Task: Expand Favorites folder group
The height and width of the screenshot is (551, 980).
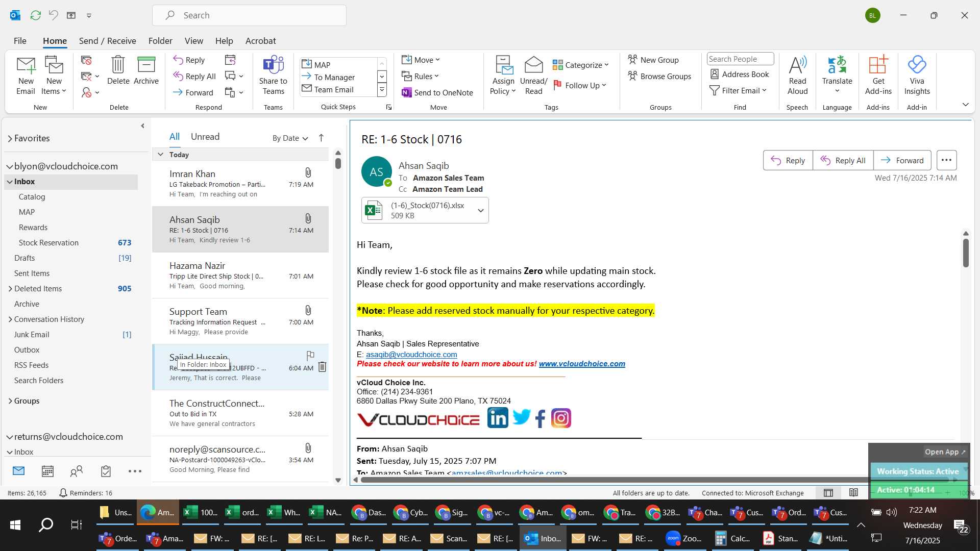Action: (x=10, y=138)
